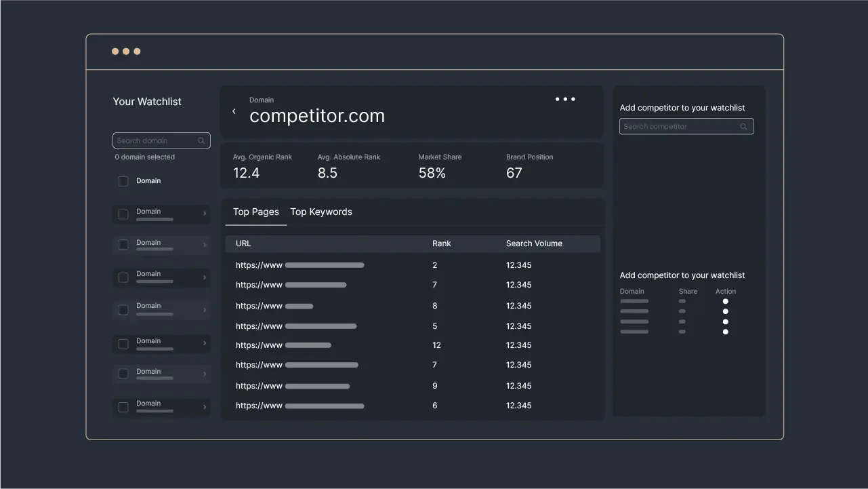868x489 pixels.
Task: Open the Action kebab menu for the last competitor row
Action: [725, 332]
